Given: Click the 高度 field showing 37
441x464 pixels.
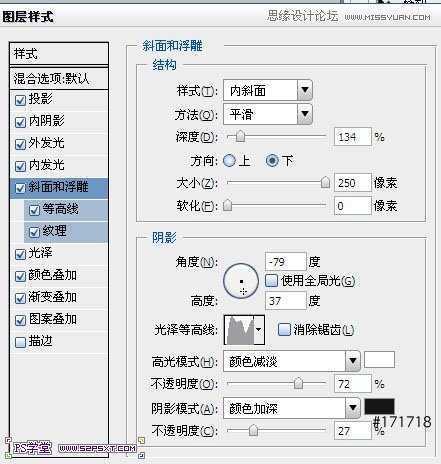Looking at the screenshot, I should [286, 301].
